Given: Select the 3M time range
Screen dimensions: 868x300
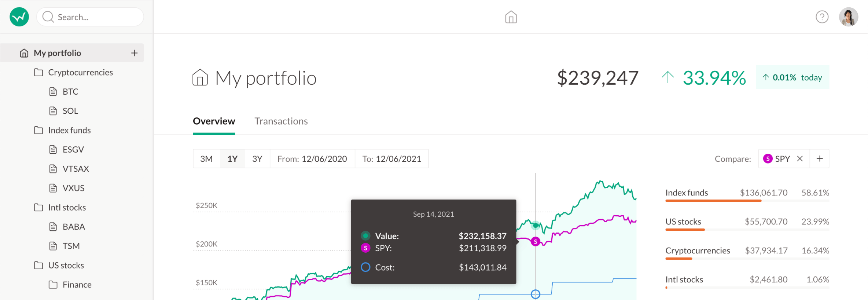Looking at the screenshot, I should pos(206,158).
